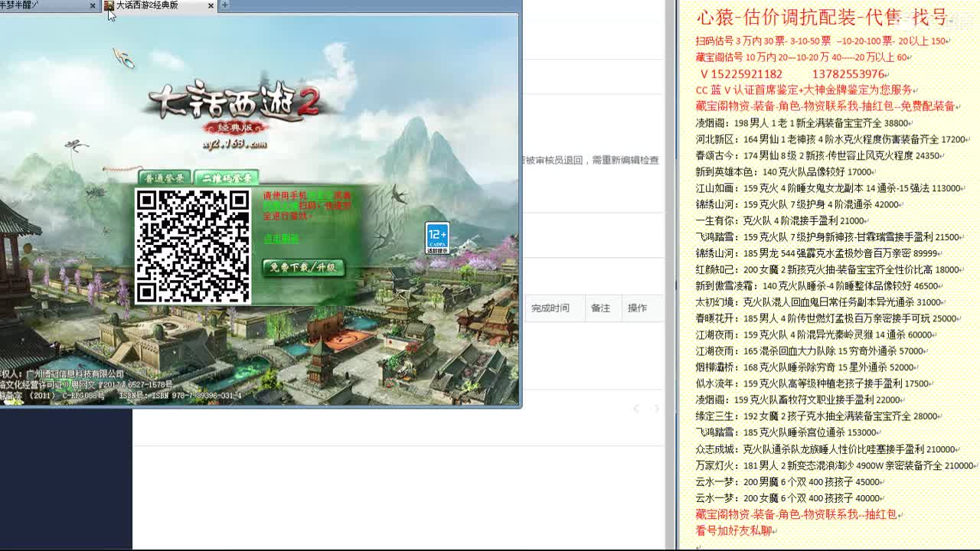Click the 一生有你 克火队 21000 listing
The height and width of the screenshot is (551, 980).
pos(782,220)
